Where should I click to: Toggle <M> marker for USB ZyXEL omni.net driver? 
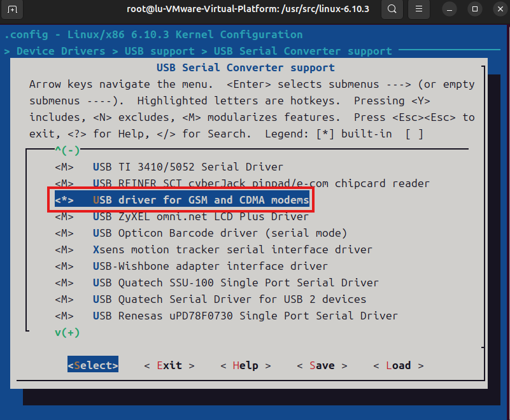tap(64, 216)
